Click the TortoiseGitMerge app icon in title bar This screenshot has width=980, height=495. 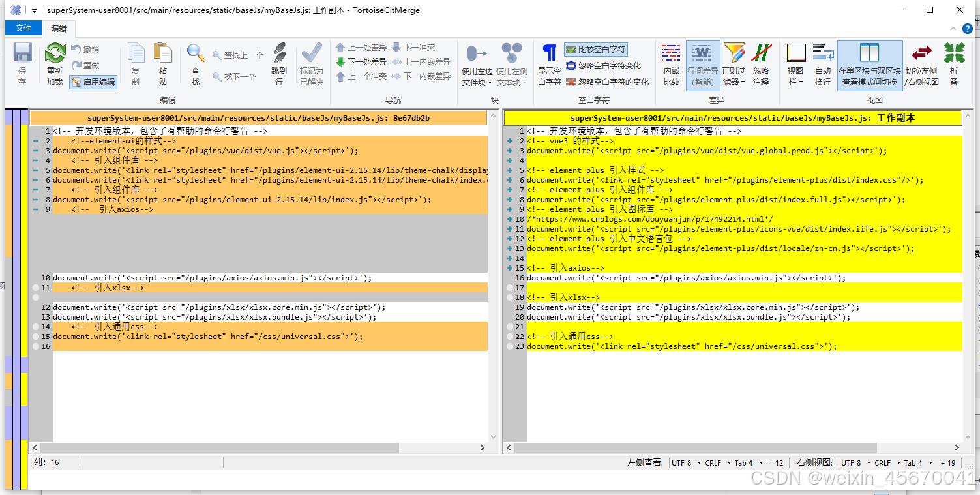click(x=16, y=10)
